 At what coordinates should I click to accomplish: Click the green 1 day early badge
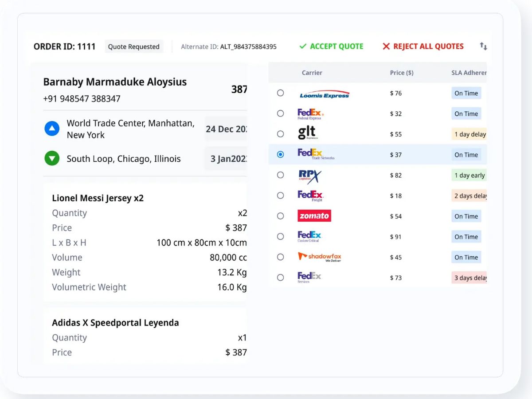pyautogui.click(x=469, y=175)
